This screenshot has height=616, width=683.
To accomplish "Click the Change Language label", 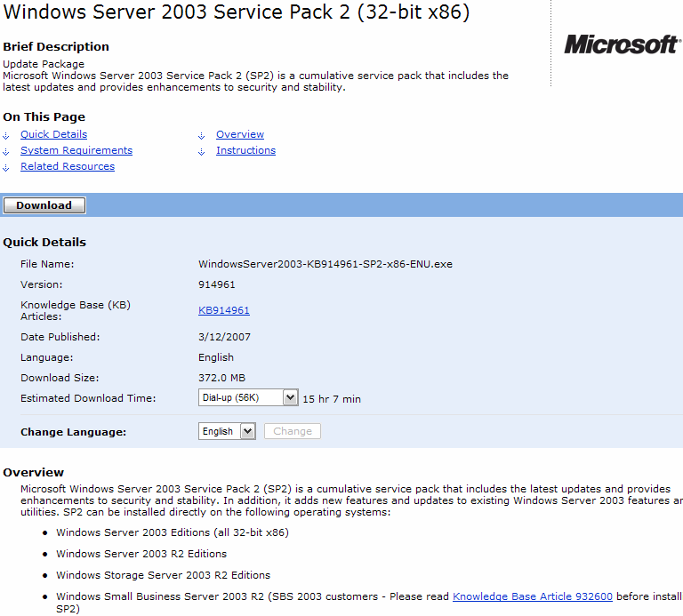I will 73,432.
